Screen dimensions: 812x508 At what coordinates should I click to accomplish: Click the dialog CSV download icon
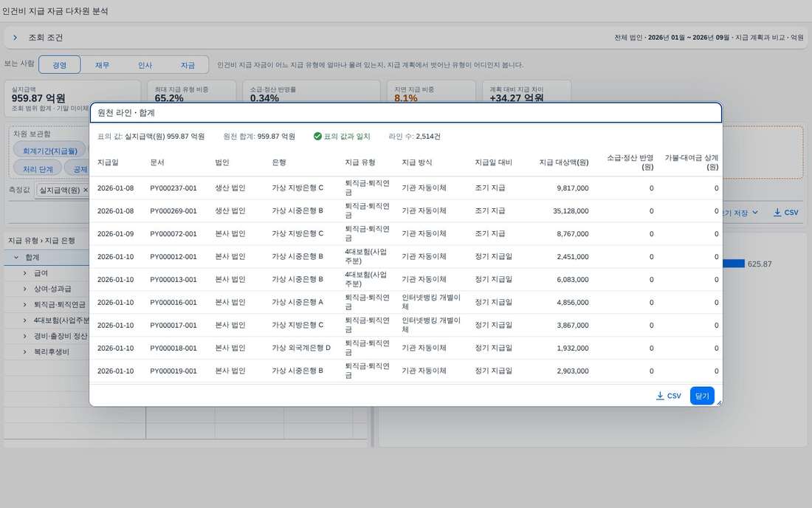click(660, 396)
